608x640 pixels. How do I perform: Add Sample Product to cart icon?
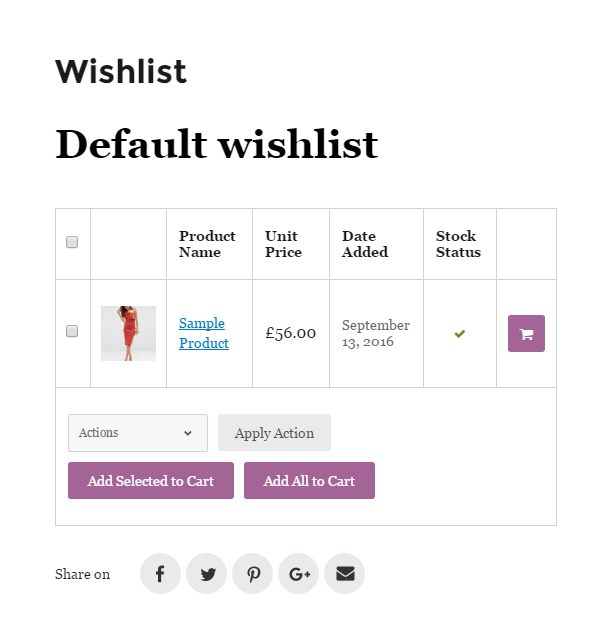[x=526, y=333]
